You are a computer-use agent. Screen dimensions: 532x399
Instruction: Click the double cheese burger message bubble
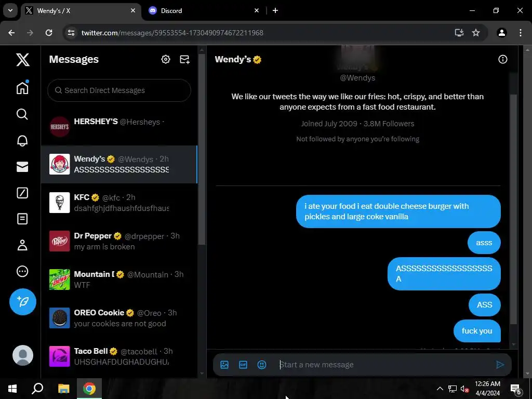tap(398, 211)
